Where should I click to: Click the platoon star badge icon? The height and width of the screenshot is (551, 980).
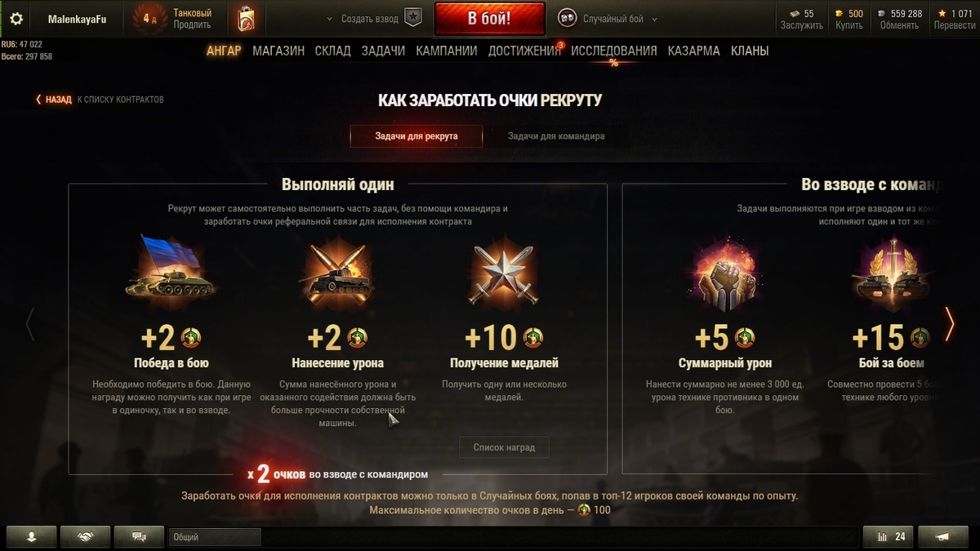(414, 18)
